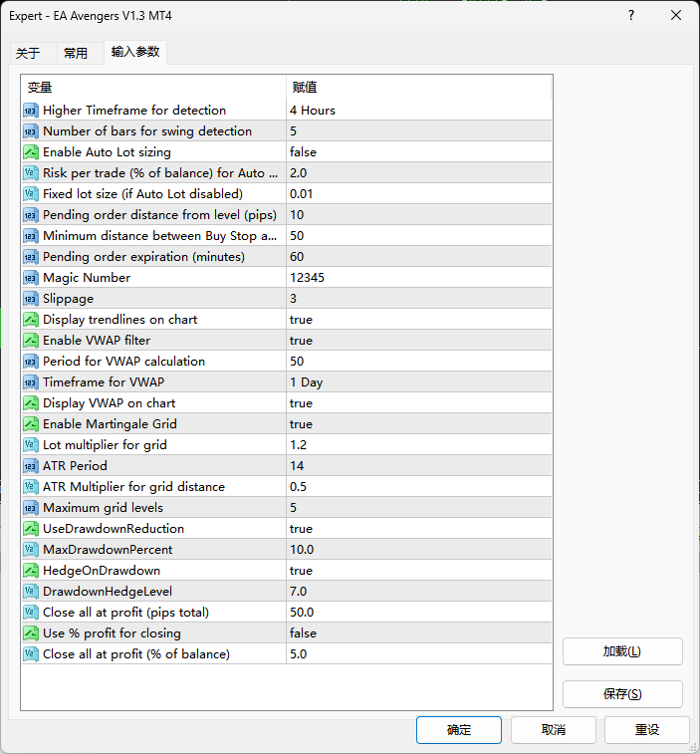
Task: Click the 重设 reset button
Action: (647, 730)
